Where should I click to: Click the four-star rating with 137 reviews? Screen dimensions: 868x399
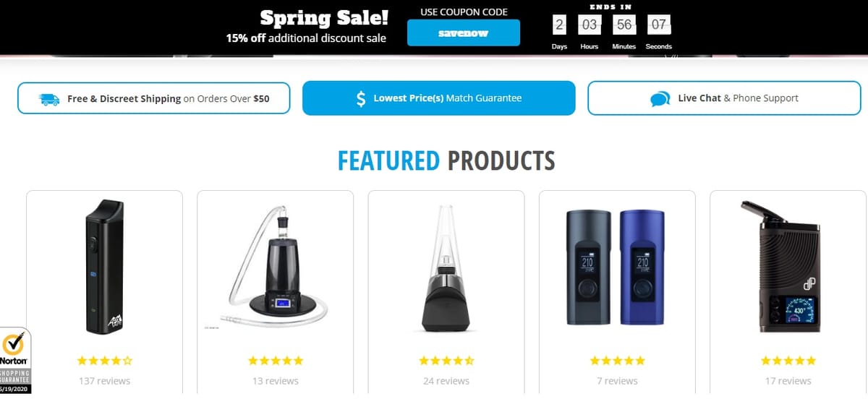[x=105, y=360]
